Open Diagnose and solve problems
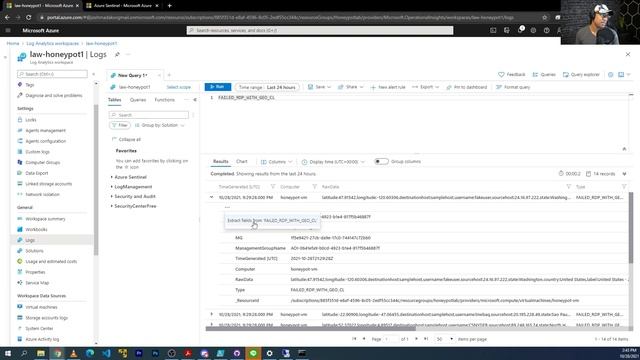 (x=53, y=96)
